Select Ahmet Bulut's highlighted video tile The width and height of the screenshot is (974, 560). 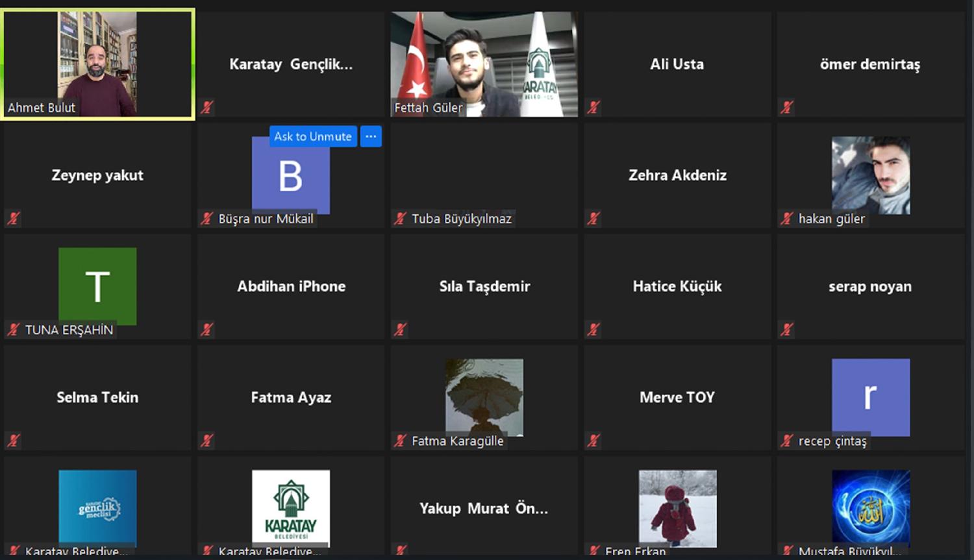(x=97, y=64)
